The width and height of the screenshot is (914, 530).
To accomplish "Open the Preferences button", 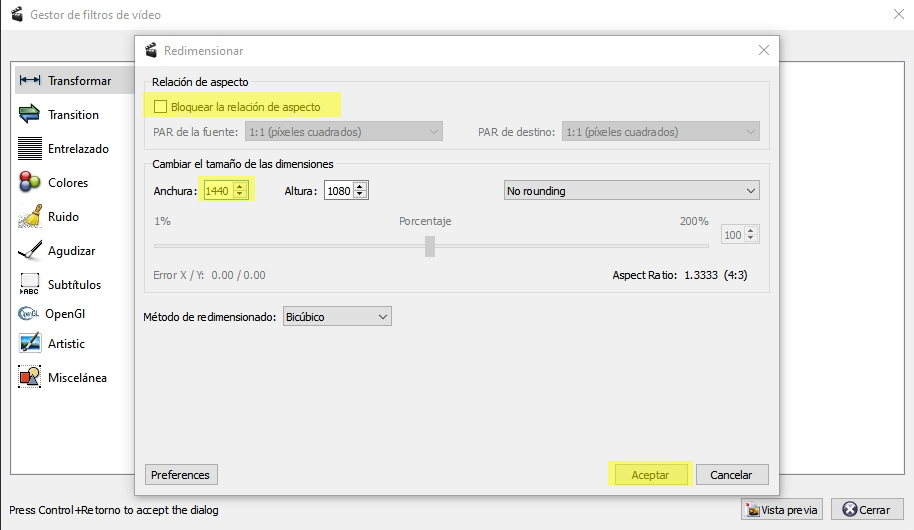I will [x=181, y=475].
